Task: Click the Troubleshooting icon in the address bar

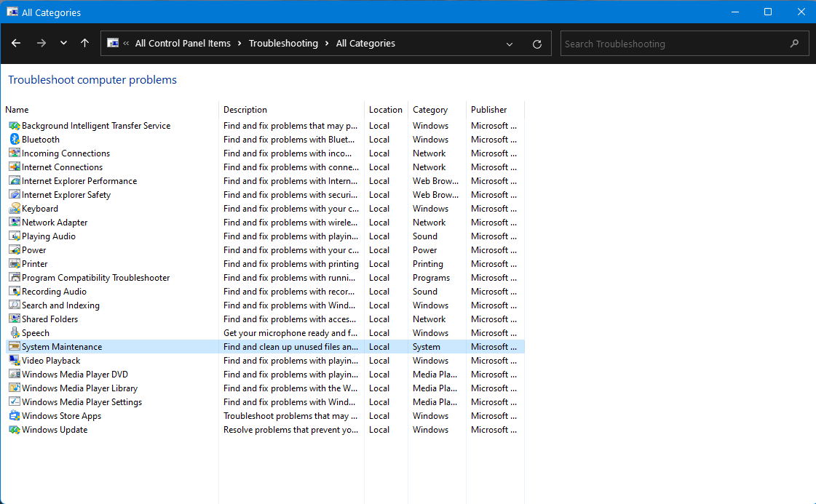Action: [114, 43]
